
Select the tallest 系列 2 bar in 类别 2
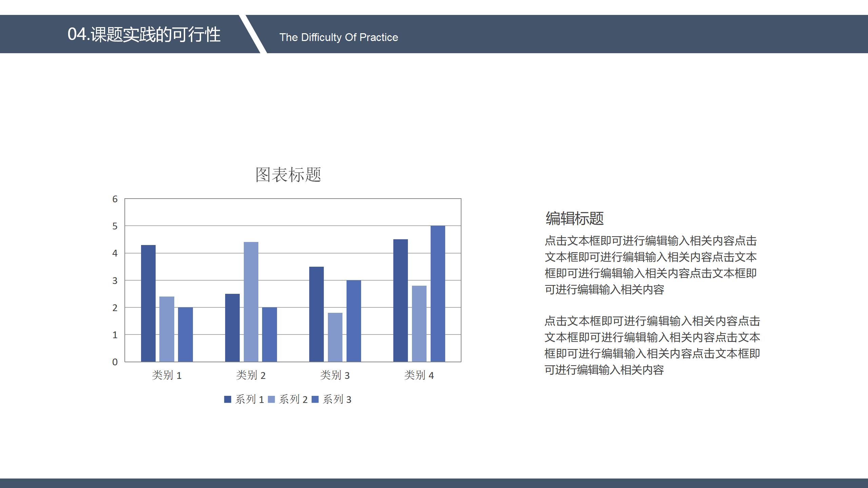point(251,302)
